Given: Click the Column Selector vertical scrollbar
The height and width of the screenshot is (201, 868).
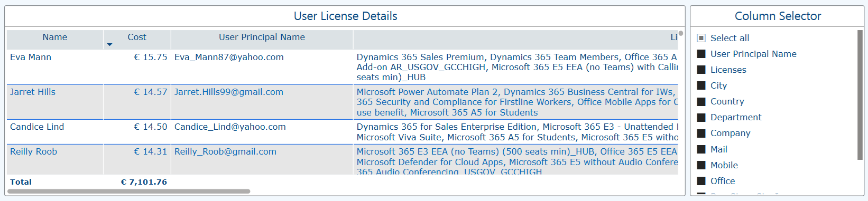Looking at the screenshot, I should click(x=860, y=95).
